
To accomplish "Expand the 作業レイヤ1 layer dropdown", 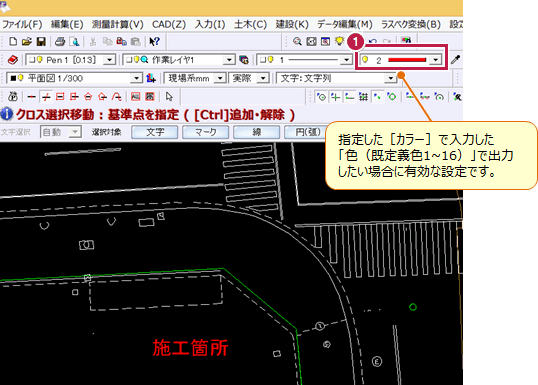I will coord(179,60).
